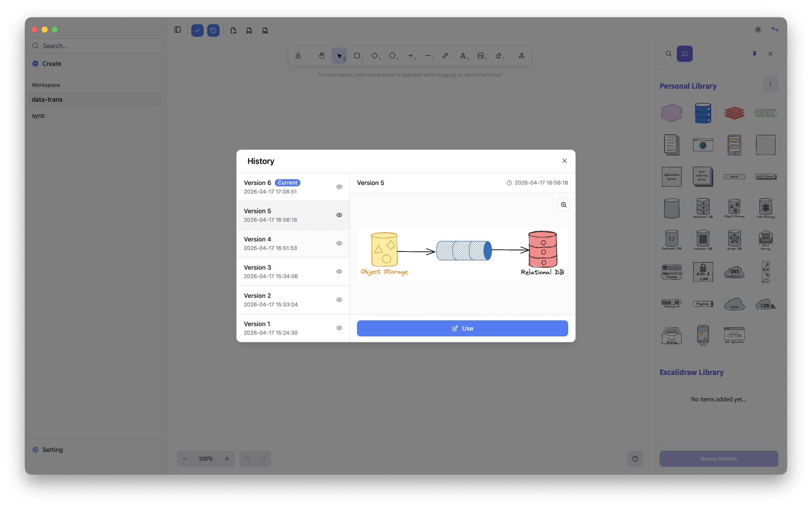The width and height of the screenshot is (812, 508).
Task: Toggle the sidebar panel icon
Action: point(178,30)
